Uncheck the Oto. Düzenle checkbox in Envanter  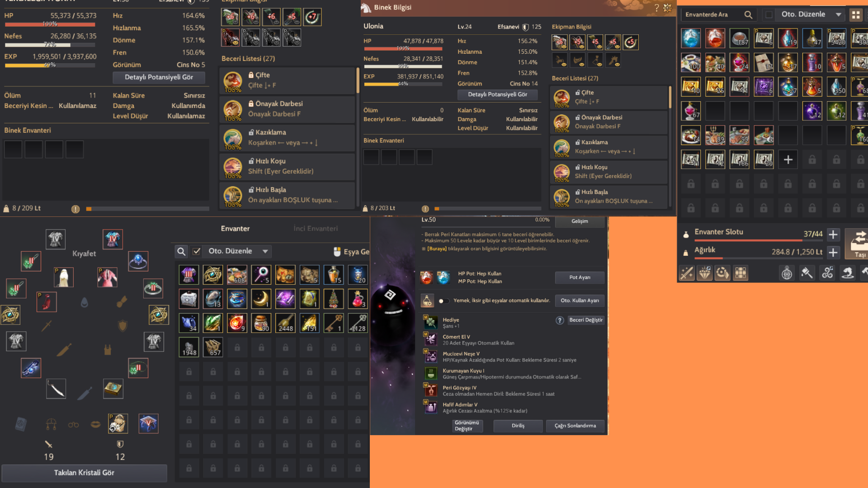(x=197, y=251)
